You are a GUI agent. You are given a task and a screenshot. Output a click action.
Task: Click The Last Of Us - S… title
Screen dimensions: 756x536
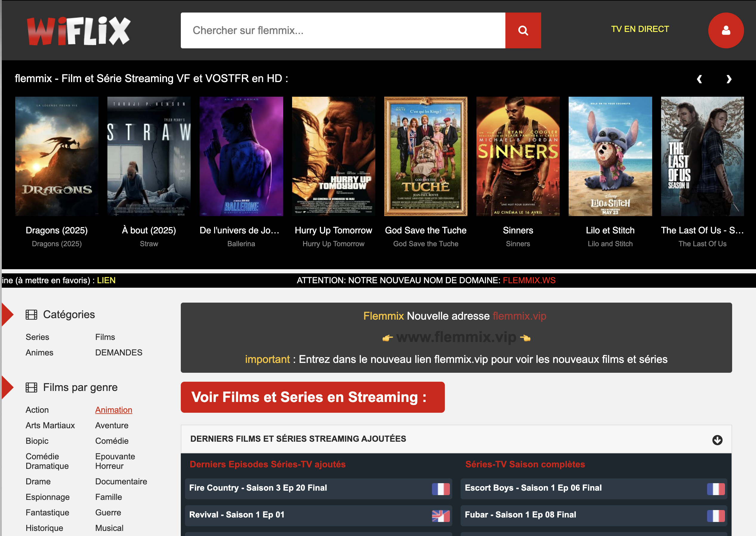click(x=702, y=230)
